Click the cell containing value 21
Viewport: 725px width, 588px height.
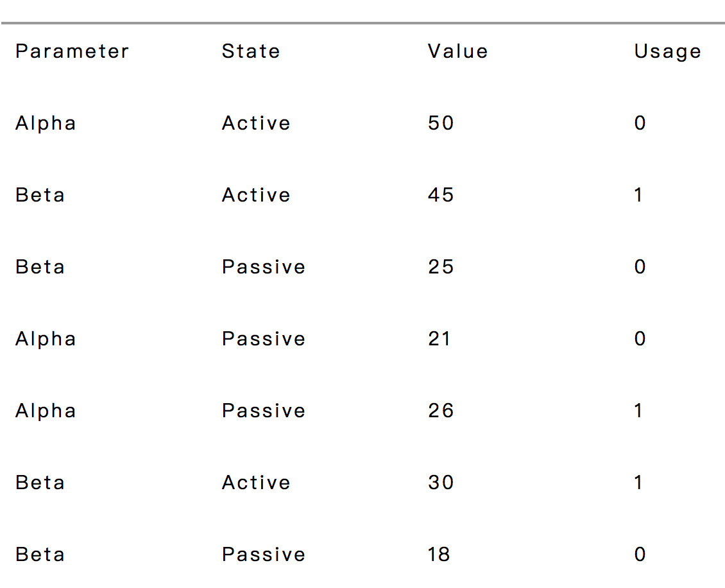tap(439, 339)
